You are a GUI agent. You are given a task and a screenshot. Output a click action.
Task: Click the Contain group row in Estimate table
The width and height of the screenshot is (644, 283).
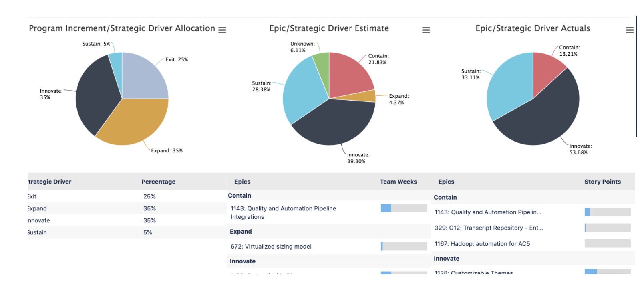coord(329,196)
